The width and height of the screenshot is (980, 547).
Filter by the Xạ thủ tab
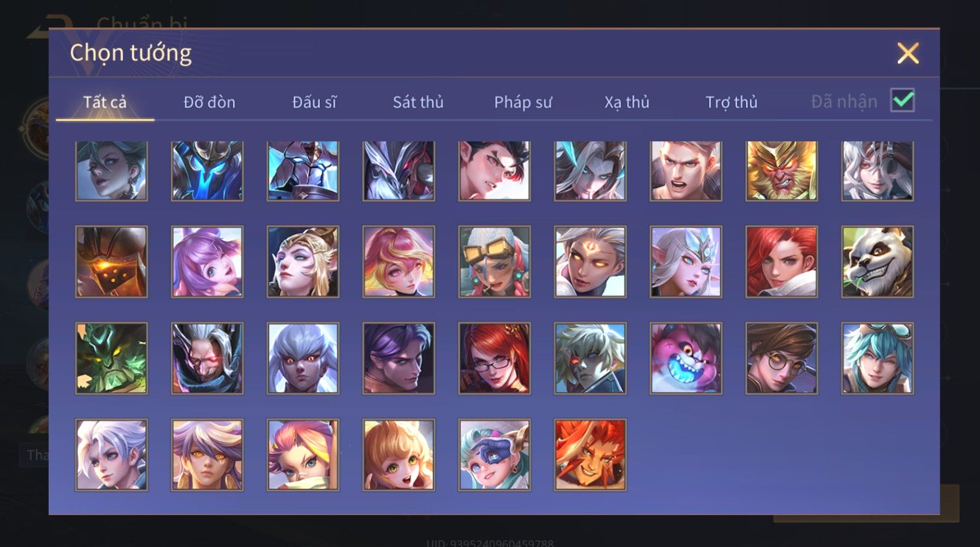627,102
